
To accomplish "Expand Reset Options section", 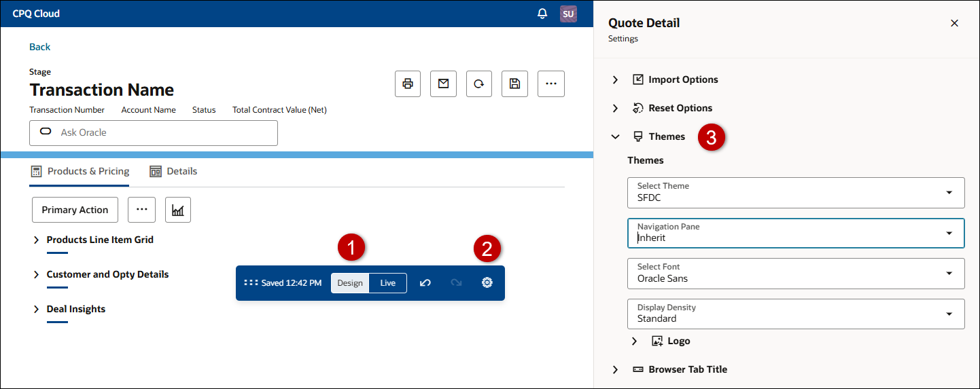I will coord(615,108).
